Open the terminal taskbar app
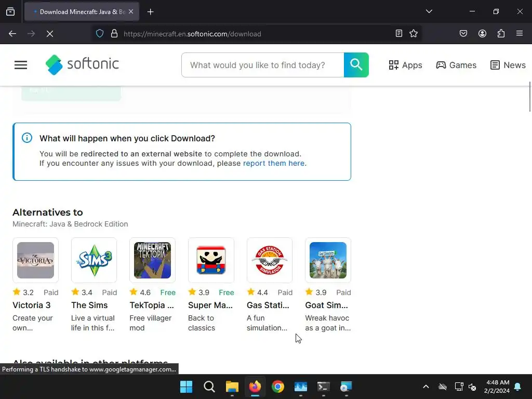 323,387
